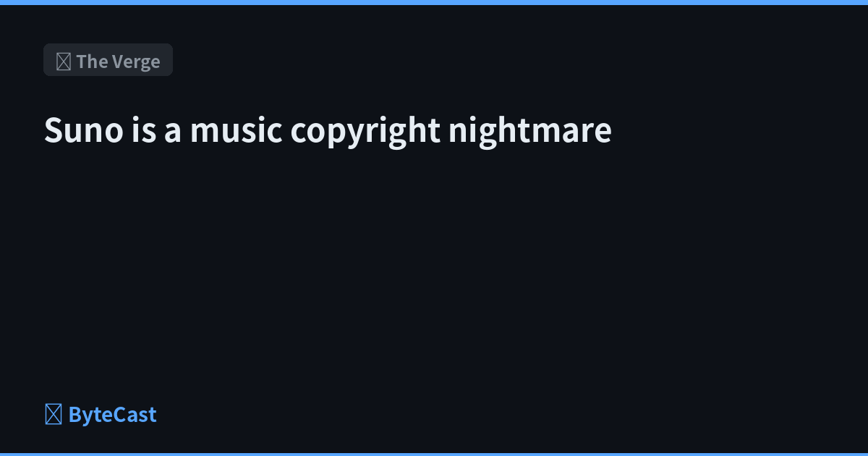Click the icon beside The Verge label
Screen dimensions: 868x456
64,62
